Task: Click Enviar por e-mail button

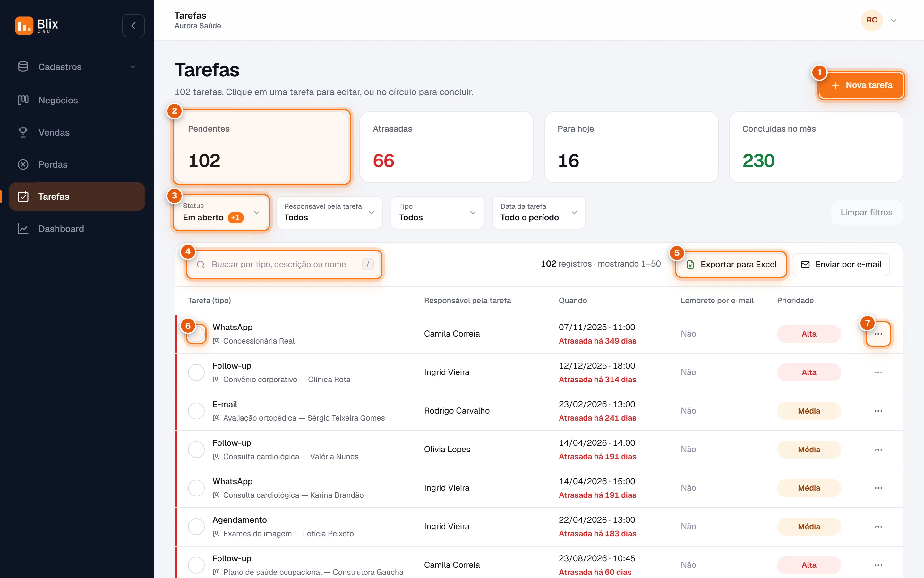Action: pos(840,265)
